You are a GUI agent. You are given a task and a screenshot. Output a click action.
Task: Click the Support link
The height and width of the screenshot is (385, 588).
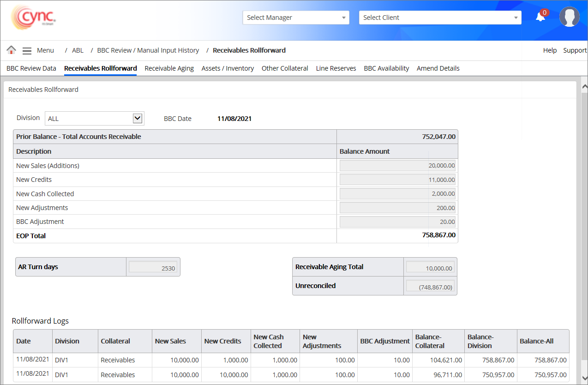[x=575, y=50]
